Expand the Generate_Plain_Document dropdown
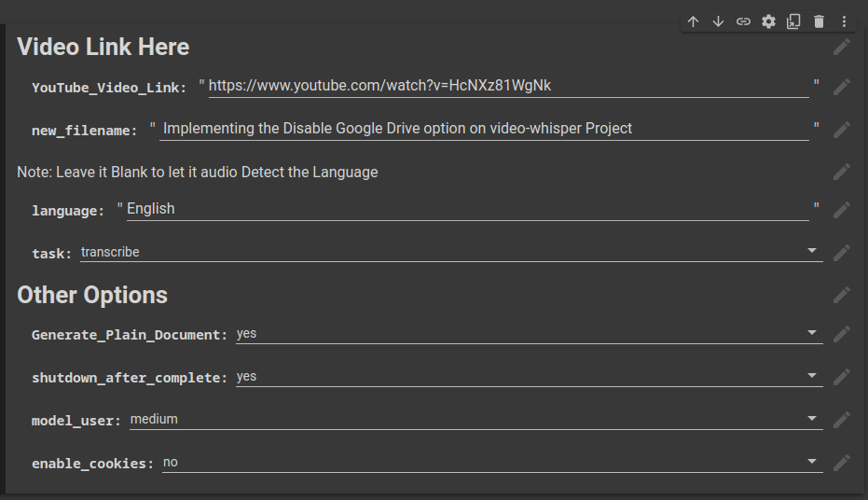Viewport: 868px width, 500px height. pos(529,333)
